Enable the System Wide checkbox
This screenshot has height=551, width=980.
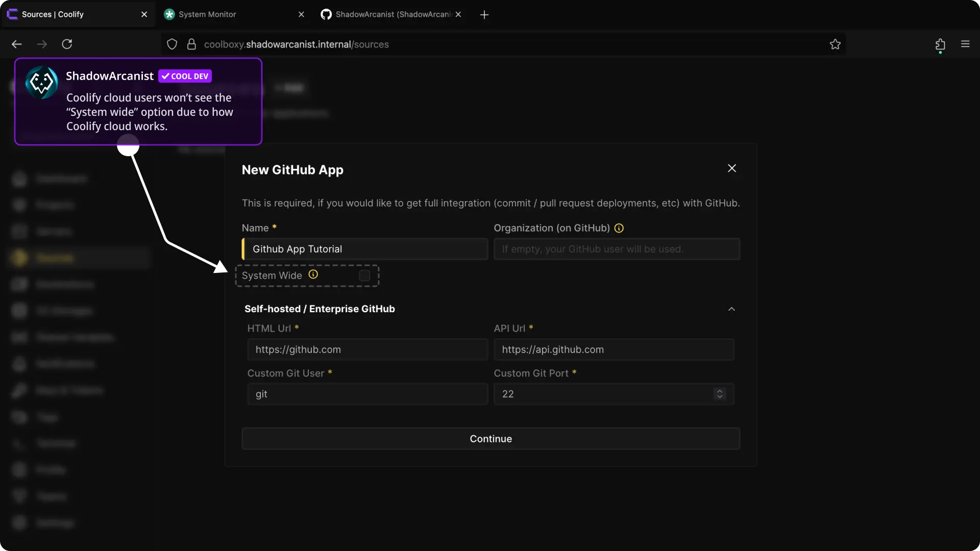tap(364, 275)
